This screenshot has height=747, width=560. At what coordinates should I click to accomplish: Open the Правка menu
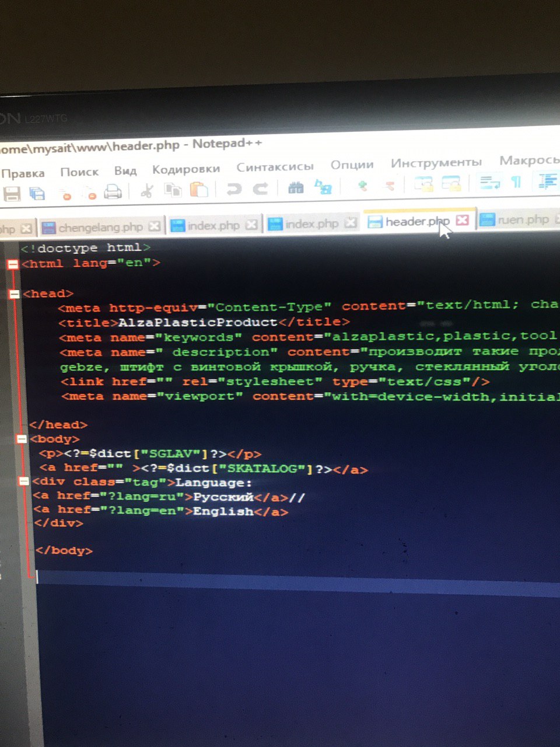tap(23, 173)
